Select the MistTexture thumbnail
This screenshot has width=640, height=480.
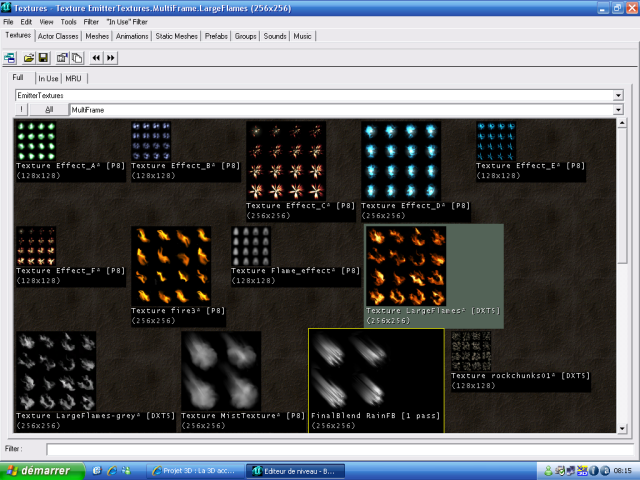221,371
